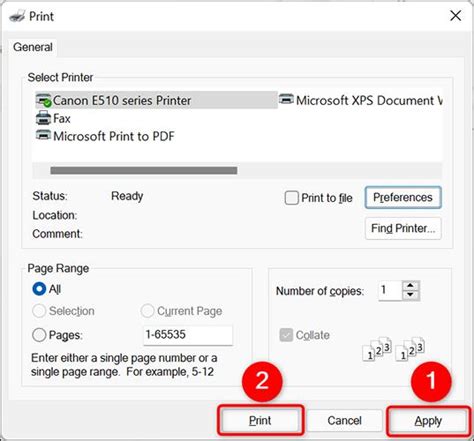Click the Number of copies field
The width and height of the screenshot is (474, 441).
coord(390,291)
